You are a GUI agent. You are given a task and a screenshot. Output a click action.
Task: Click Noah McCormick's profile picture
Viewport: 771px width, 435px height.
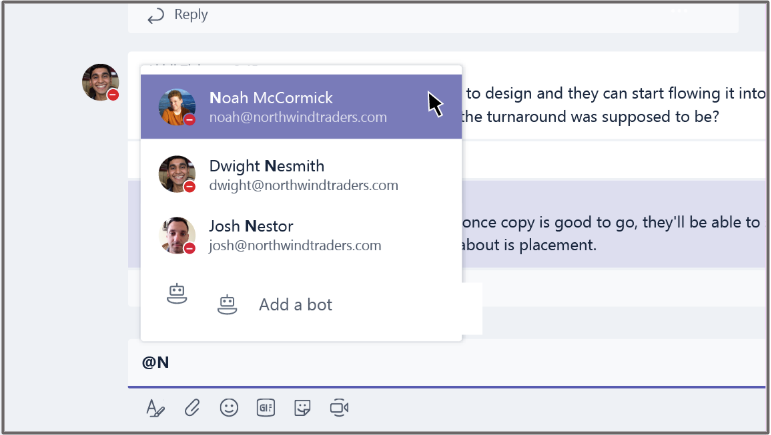(x=176, y=106)
